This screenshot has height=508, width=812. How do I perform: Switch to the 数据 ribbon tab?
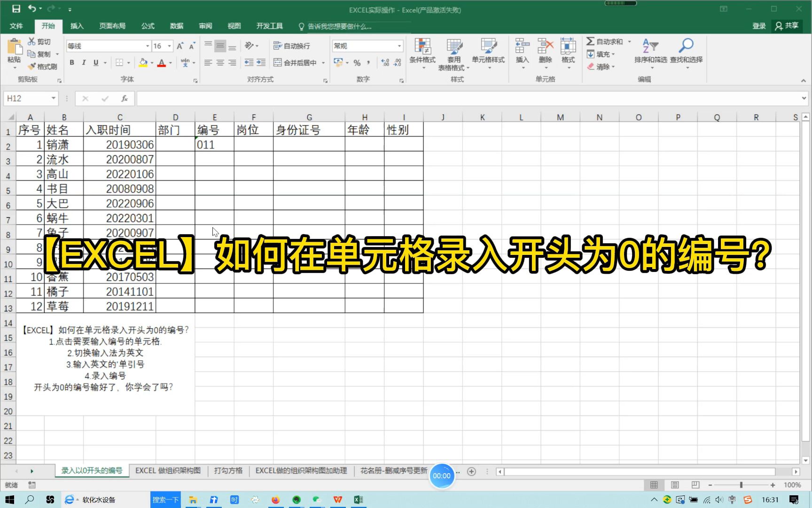click(x=176, y=26)
